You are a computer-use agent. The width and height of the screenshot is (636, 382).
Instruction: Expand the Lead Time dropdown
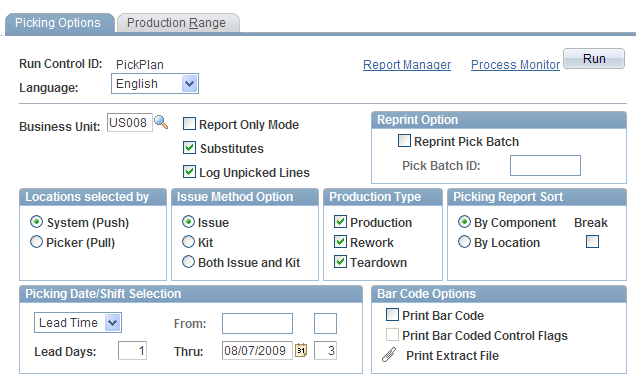click(x=112, y=323)
